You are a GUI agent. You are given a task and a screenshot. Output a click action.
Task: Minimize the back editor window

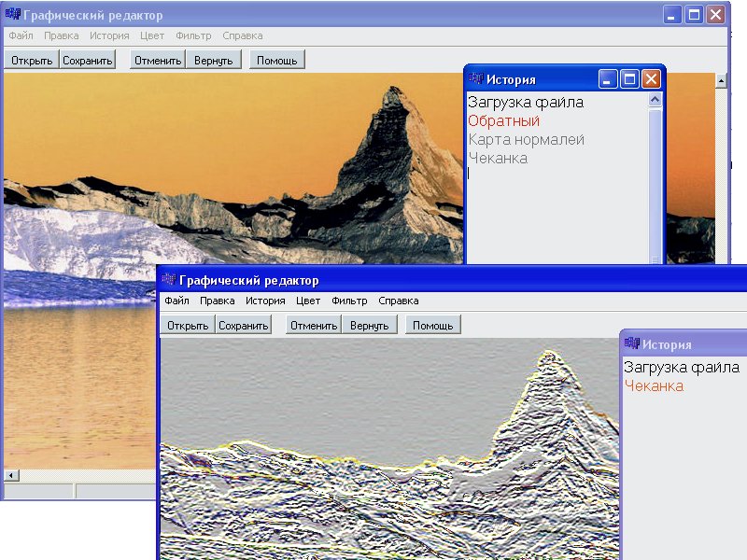[x=671, y=15]
